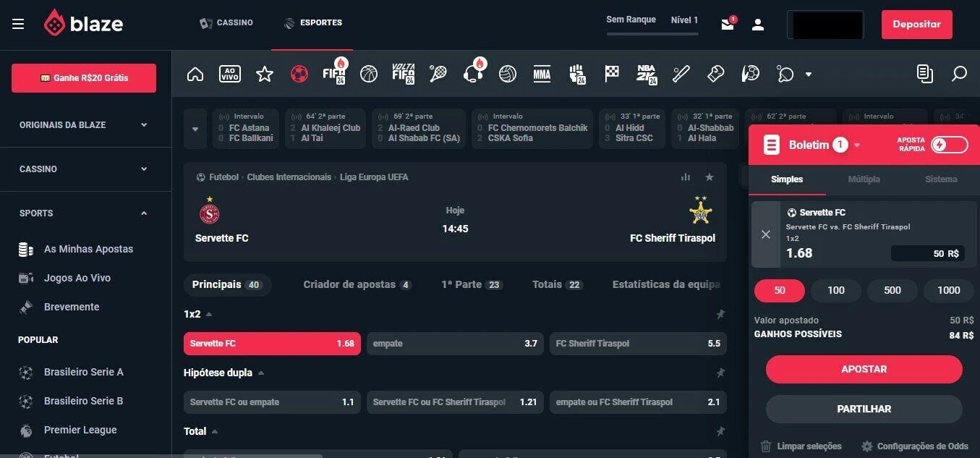Select the handball sport icon
The image size is (980, 458).
(751, 74)
